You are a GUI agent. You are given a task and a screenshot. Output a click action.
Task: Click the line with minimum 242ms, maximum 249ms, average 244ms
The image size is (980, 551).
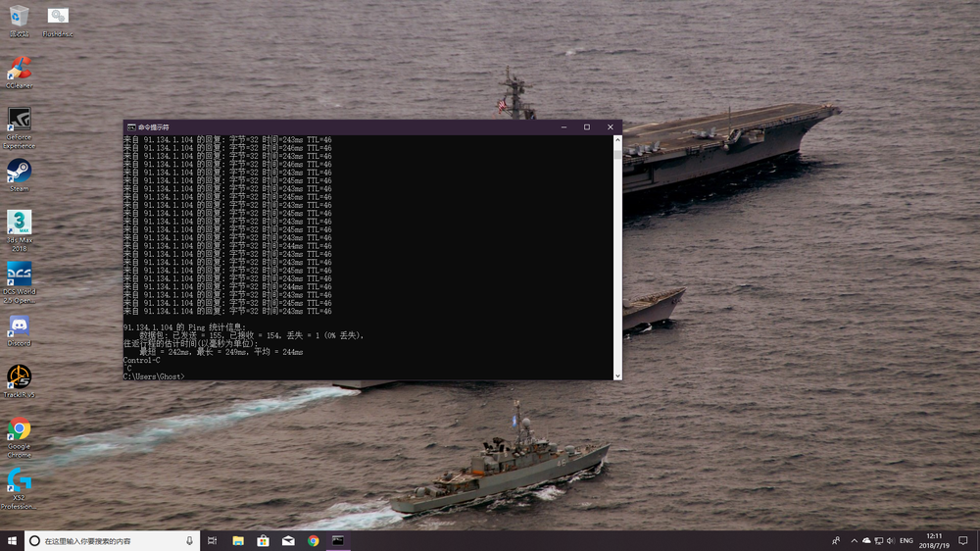[x=221, y=352]
